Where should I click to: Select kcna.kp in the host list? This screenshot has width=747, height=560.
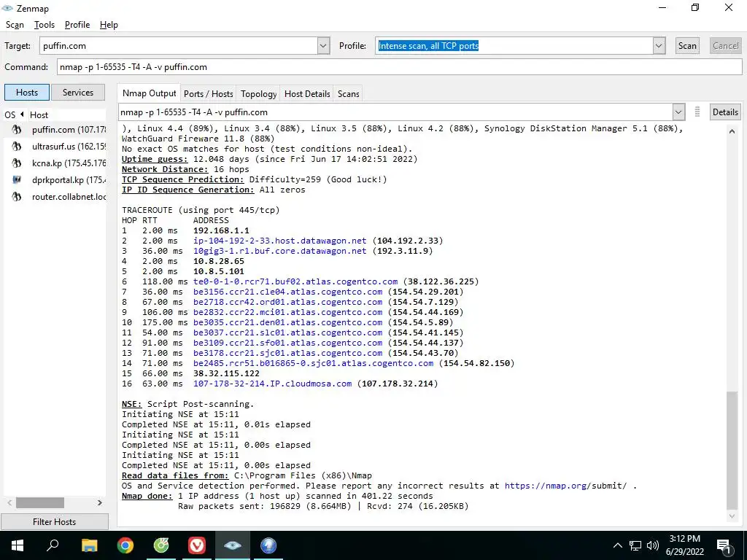coord(55,163)
